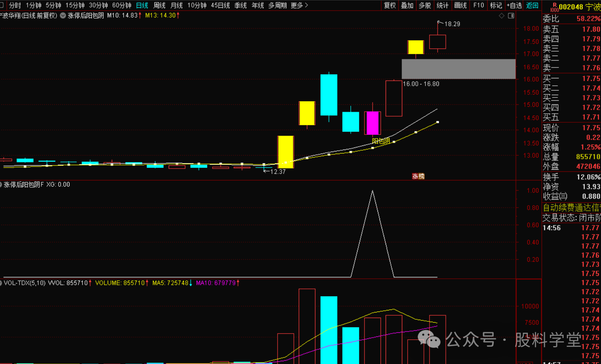Click the diamond icon above the chart
This screenshot has height=364, width=601.
coord(501,15)
